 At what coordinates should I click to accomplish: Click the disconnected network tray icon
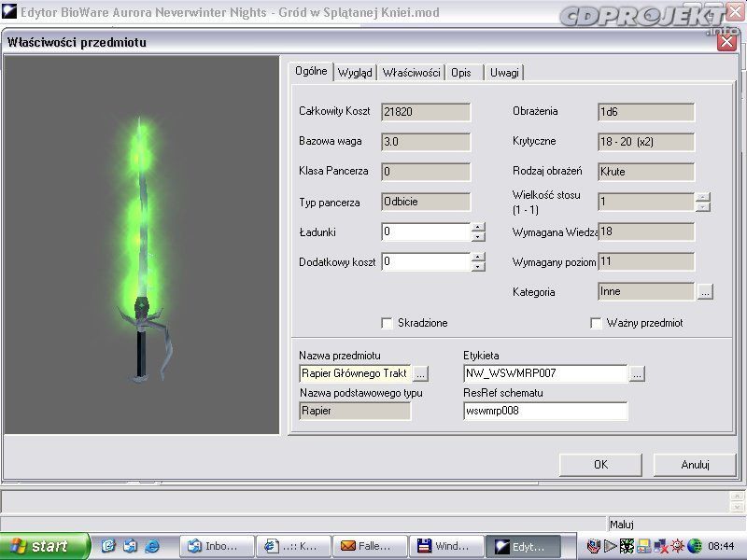point(661,546)
